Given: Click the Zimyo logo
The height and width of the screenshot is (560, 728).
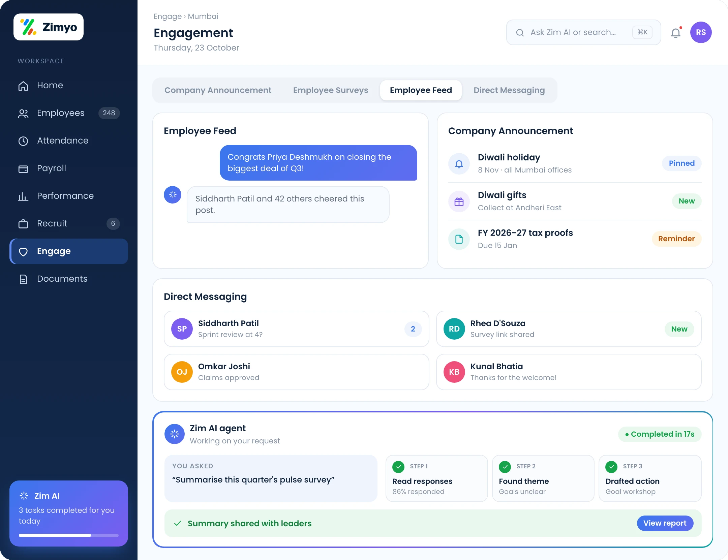Looking at the screenshot, I should click(49, 27).
